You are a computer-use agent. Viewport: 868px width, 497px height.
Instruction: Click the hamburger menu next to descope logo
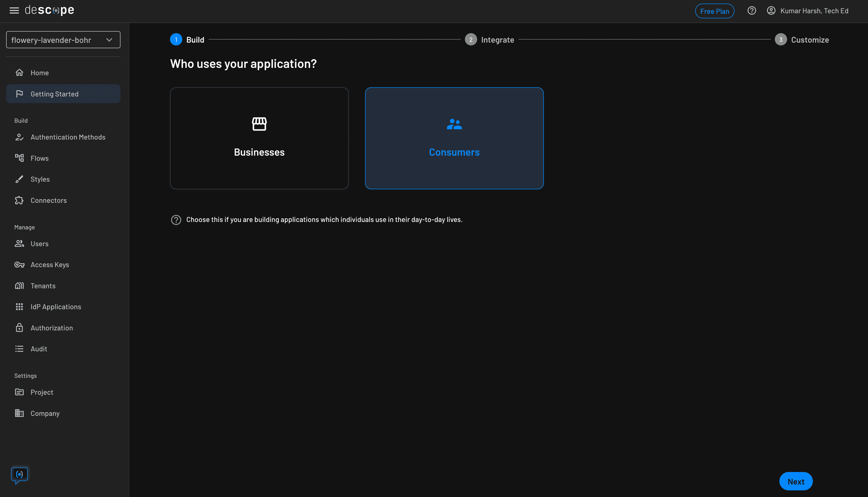click(14, 10)
